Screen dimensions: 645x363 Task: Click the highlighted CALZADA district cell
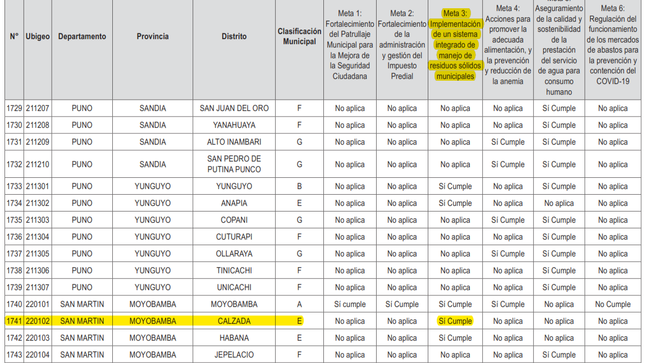234,321
